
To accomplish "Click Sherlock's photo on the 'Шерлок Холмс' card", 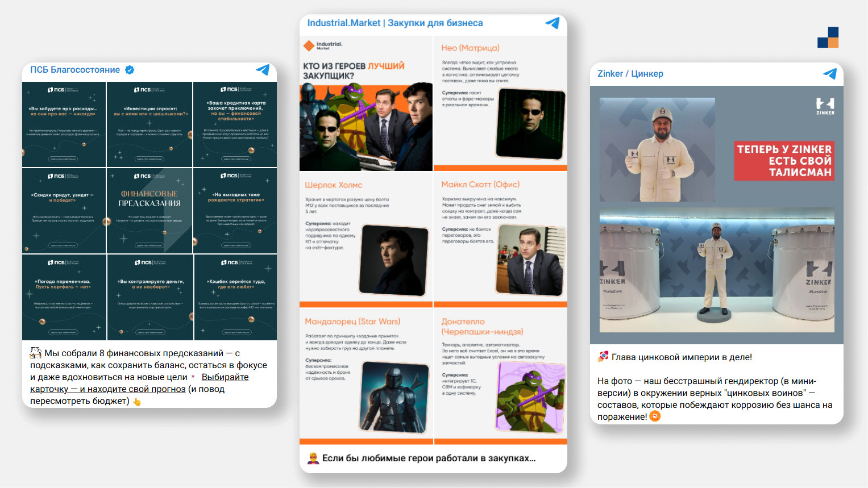I will coord(394,260).
